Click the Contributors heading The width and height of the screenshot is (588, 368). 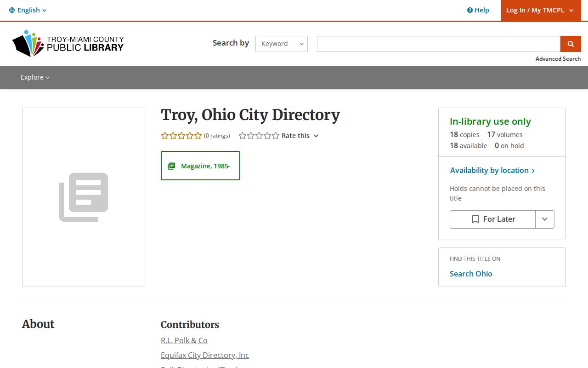click(x=190, y=325)
